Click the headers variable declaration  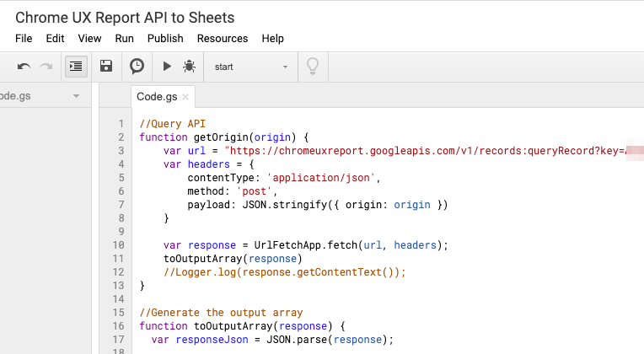(209, 164)
